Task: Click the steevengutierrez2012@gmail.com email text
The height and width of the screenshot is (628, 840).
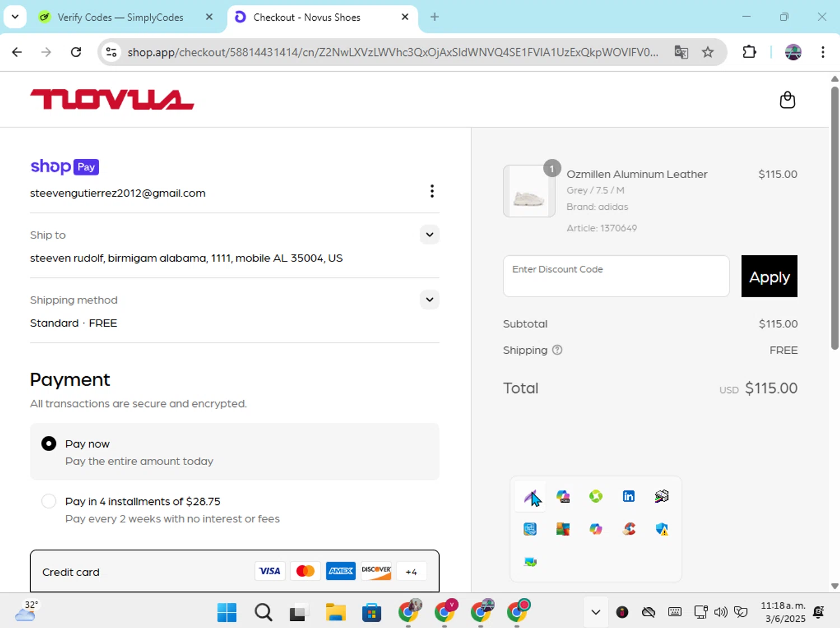Action: coord(118,193)
